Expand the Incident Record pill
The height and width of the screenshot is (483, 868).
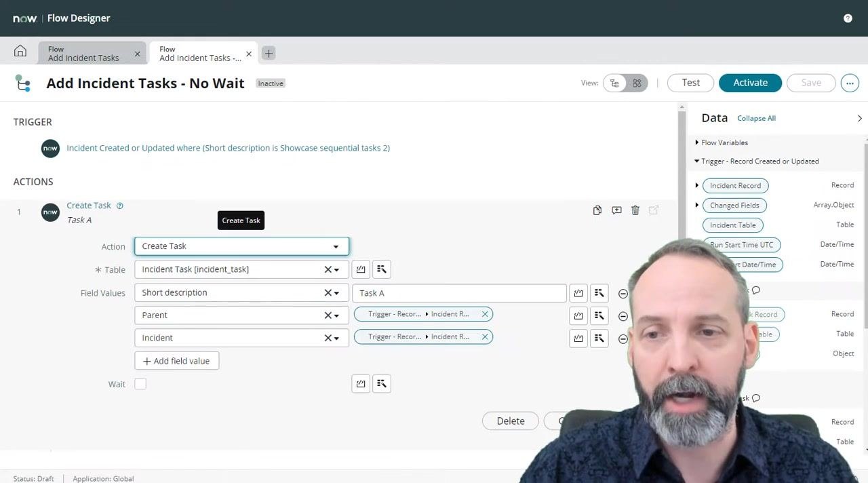696,185
